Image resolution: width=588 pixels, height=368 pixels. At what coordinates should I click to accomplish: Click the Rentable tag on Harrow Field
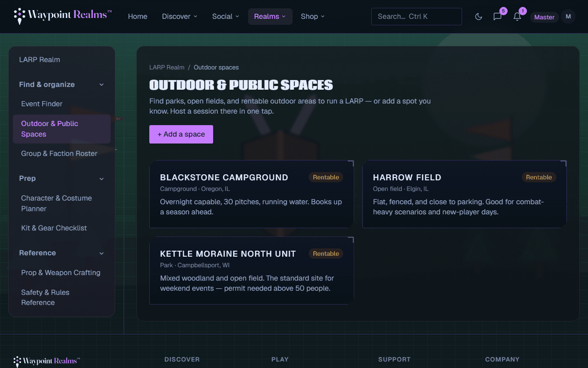(539, 178)
